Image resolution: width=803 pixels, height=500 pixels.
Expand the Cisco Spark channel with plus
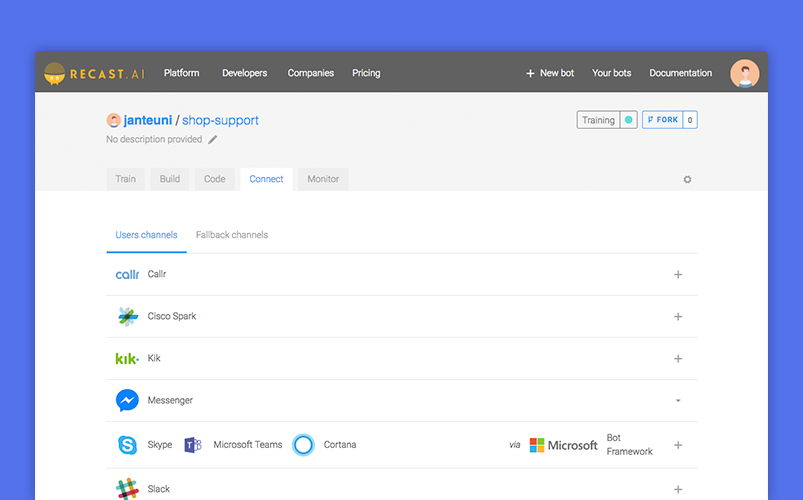(x=678, y=317)
